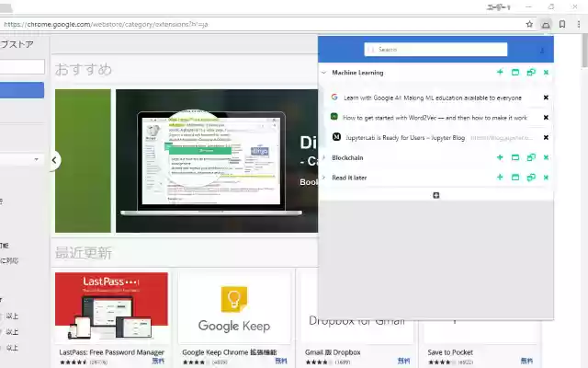Add current tab to Read it later group

pyautogui.click(x=500, y=178)
